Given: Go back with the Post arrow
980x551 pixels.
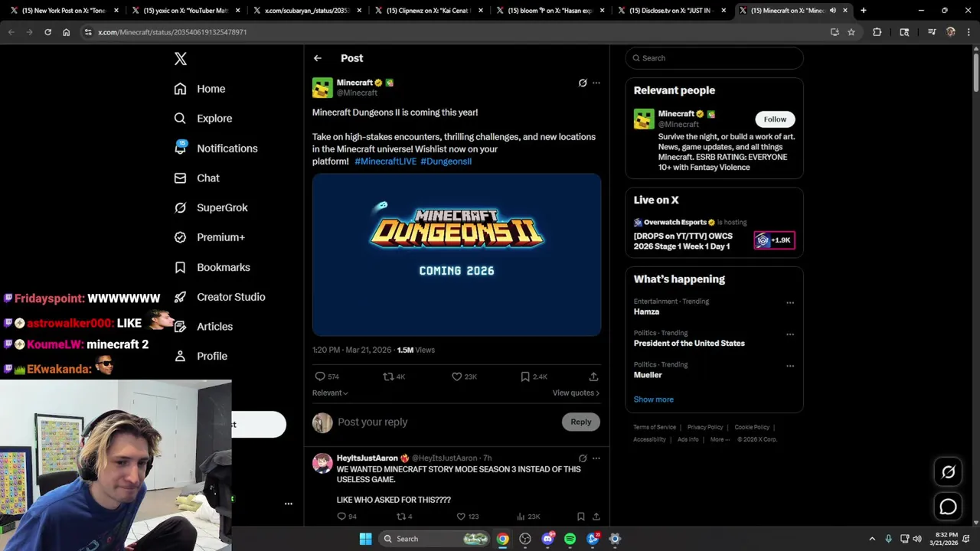Looking at the screenshot, I should click(318, 58).
